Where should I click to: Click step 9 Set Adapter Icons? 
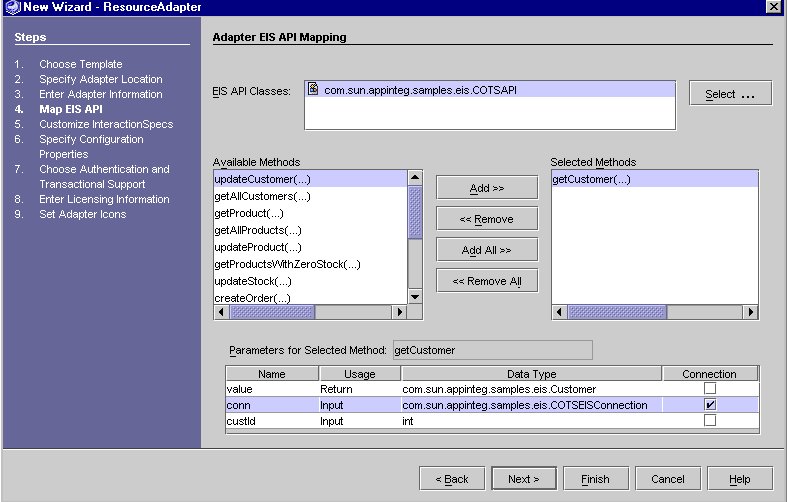[x=83, y=214]
